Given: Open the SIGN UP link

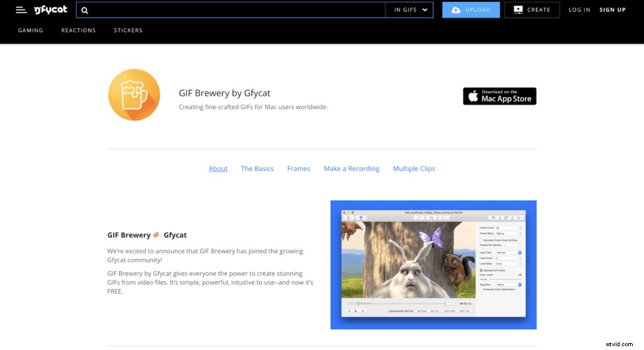Looking at the screenshot, I should tap(613, 10).
